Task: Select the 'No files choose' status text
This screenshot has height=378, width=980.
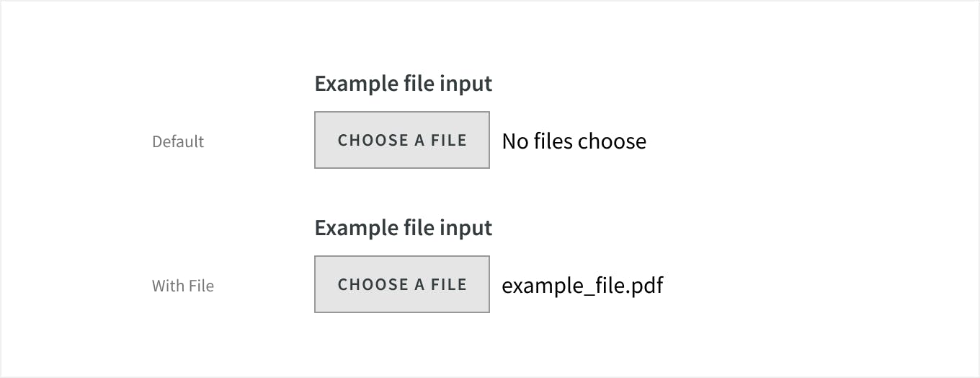Action: click(574, 141)
